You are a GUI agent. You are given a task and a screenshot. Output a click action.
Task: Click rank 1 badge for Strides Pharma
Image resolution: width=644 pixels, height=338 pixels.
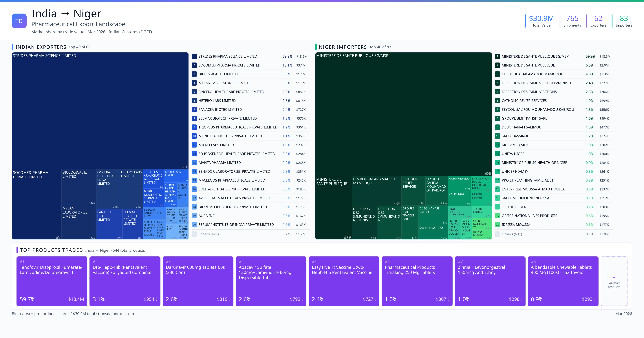(194, 56)
